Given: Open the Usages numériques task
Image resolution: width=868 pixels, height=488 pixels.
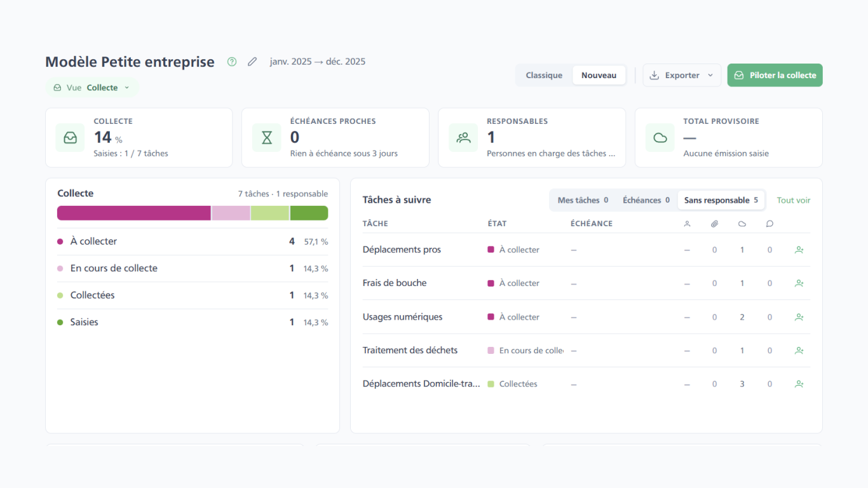Looking at the screenshot, I should [x=402, y=317].
